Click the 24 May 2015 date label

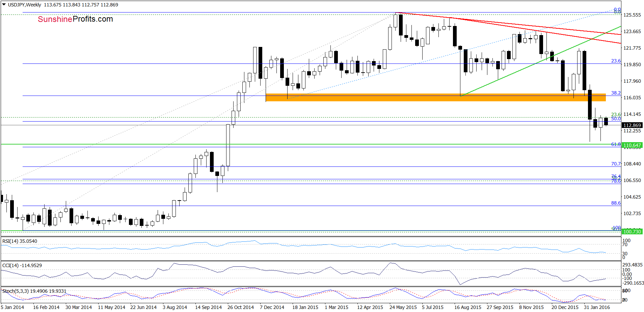tap(403, 307)
